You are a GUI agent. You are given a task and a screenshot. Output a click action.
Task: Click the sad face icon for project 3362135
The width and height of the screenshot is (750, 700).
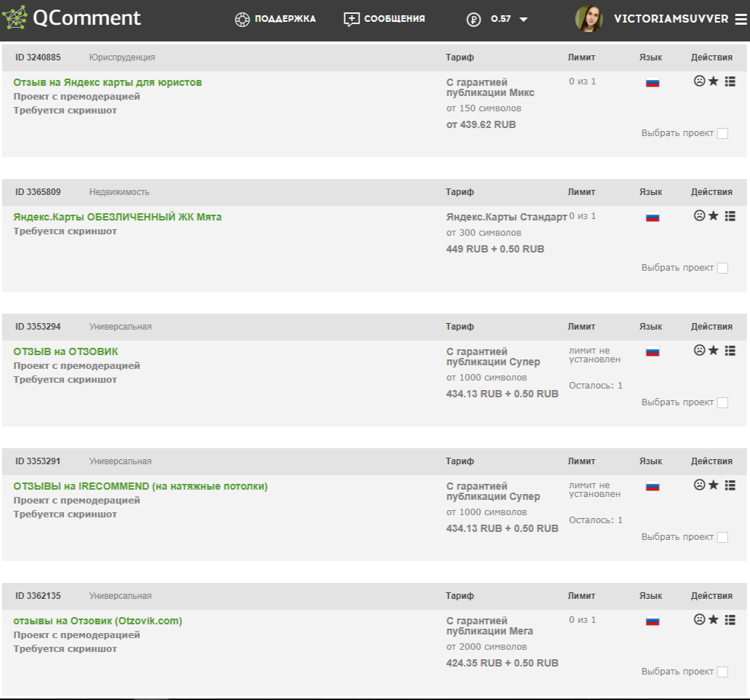point(699,620)
